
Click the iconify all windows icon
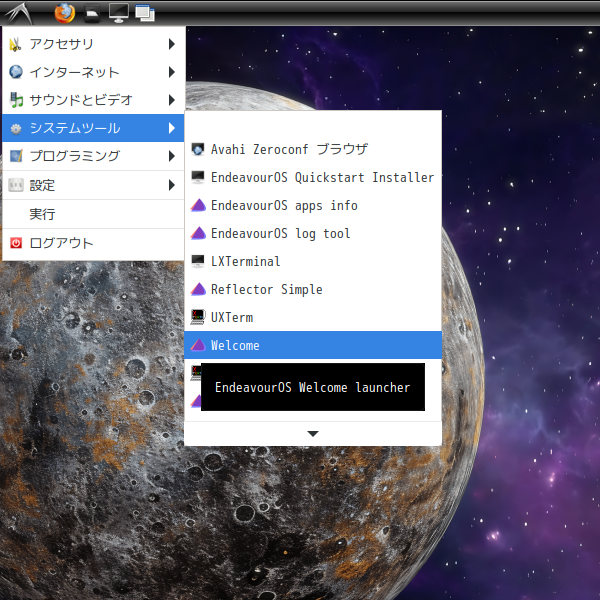click(145, 13)
